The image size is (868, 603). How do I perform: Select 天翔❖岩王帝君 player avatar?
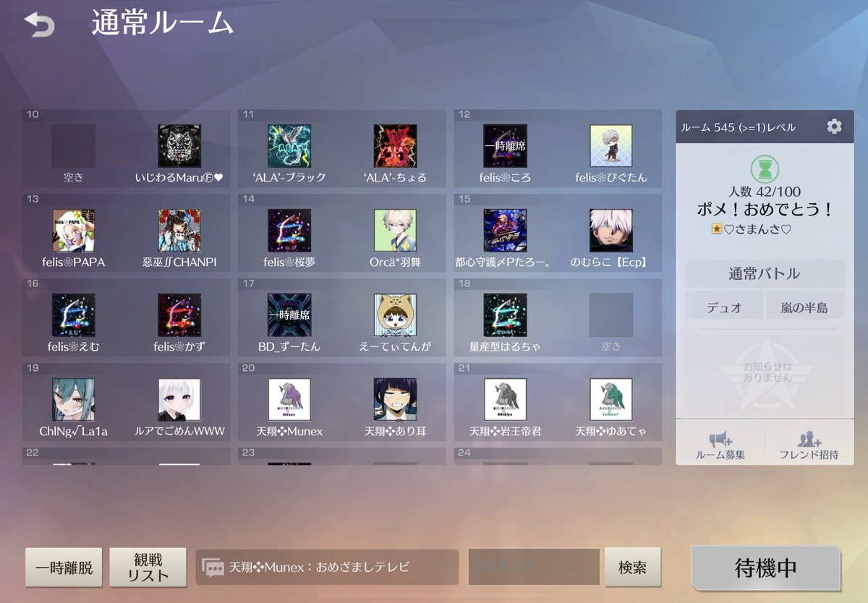[505, 400]
